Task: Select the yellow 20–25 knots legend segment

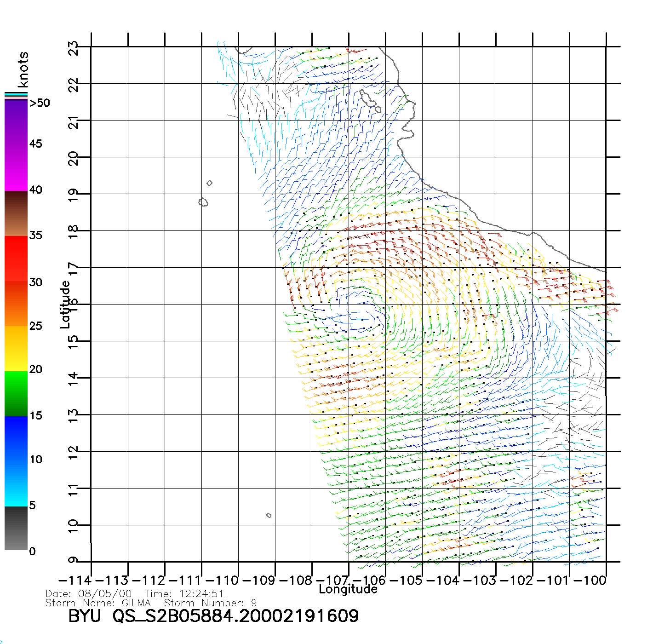Action: click(16, 348)
